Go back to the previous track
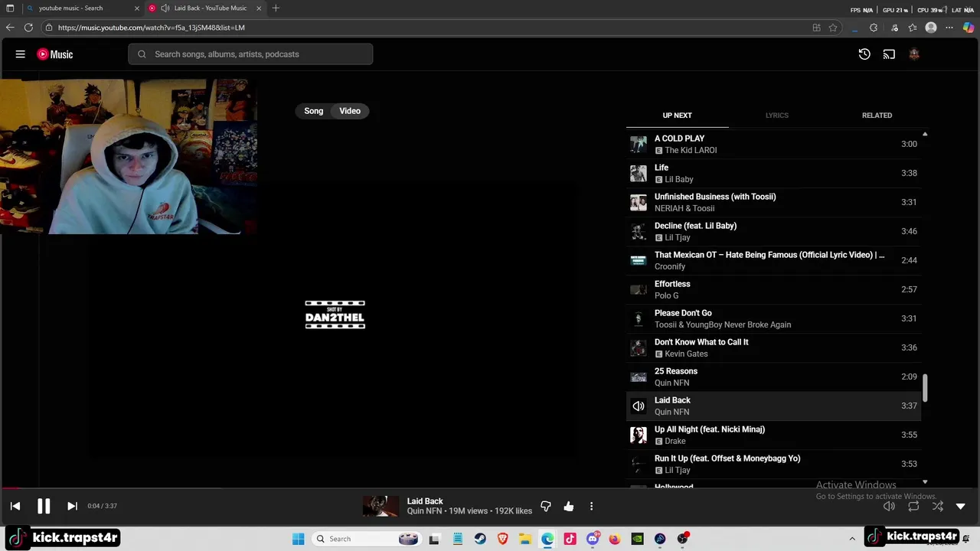980x551 pixels. (x=15, y=506)
